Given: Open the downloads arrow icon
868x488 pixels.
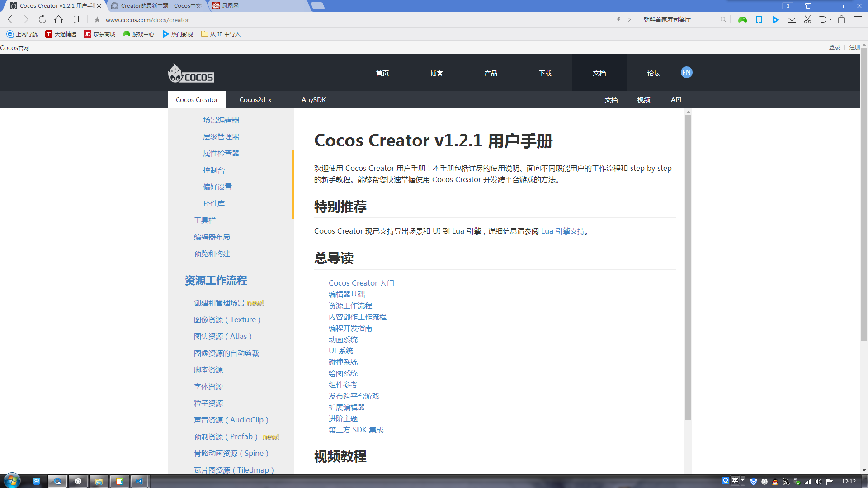Looking at the screenshot, I should [792, 19].
